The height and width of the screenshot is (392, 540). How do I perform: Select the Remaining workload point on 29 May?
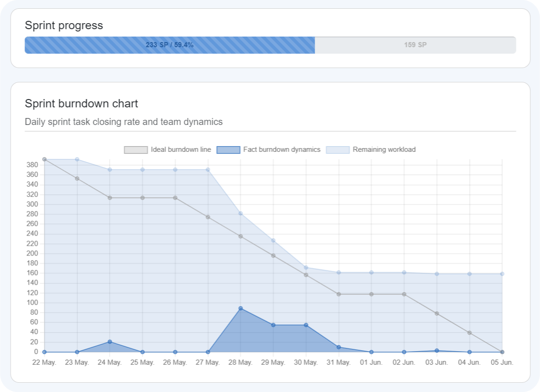click(273, 241)
